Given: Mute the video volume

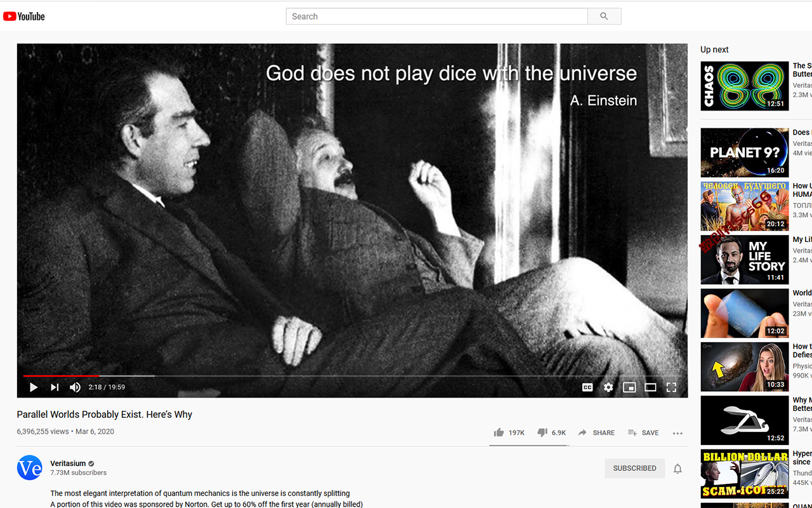Looking at the screenshot, I should tap(75, 387).
